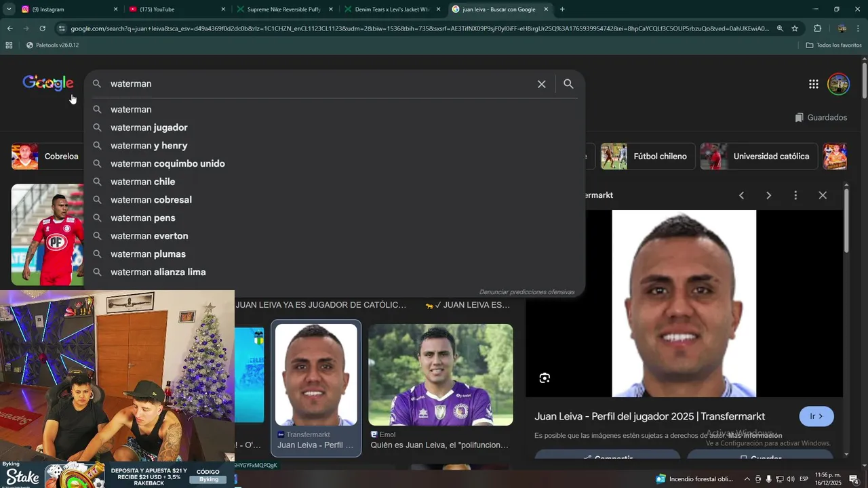Open Google apps grid

(813, 84)
